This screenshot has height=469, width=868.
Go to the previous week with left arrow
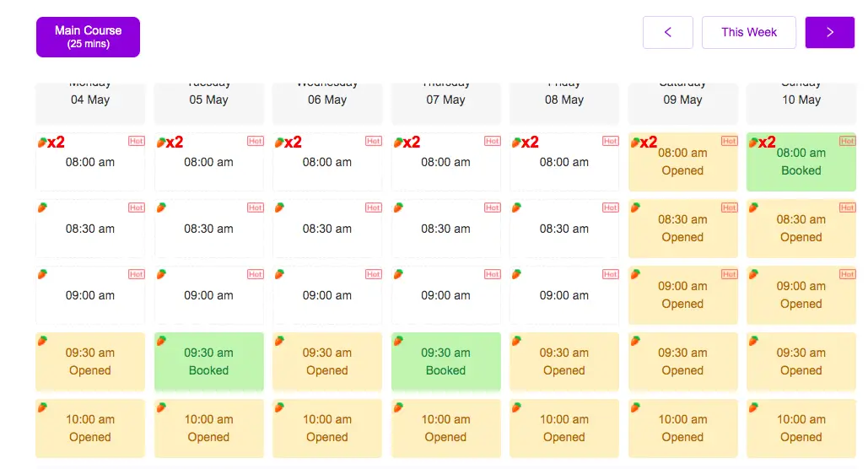[667, 32]
